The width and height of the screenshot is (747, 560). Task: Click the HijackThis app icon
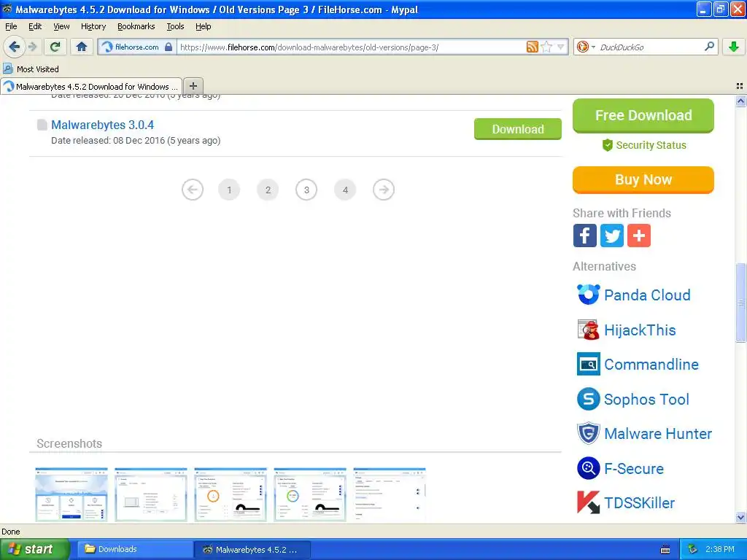click(588, 330)
